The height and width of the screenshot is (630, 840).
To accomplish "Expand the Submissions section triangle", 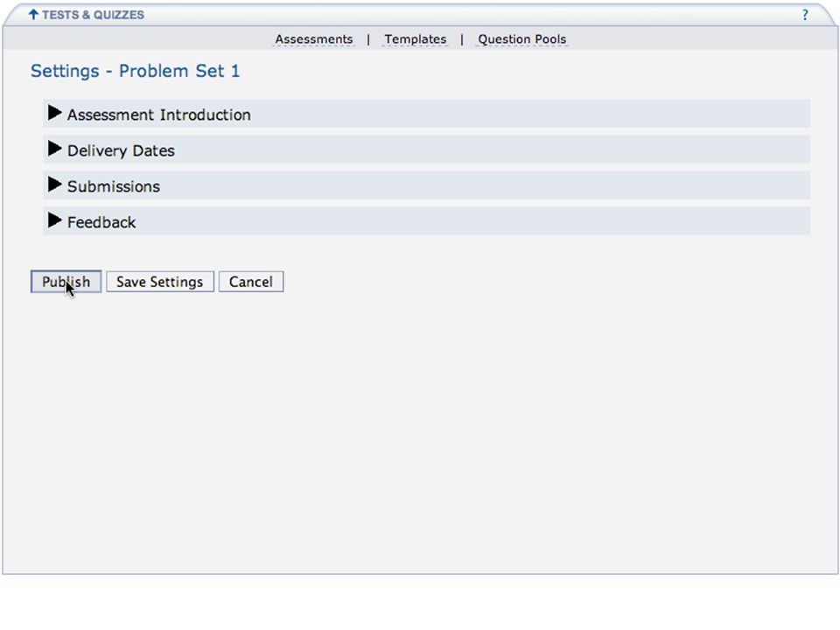I will (54, 185).
